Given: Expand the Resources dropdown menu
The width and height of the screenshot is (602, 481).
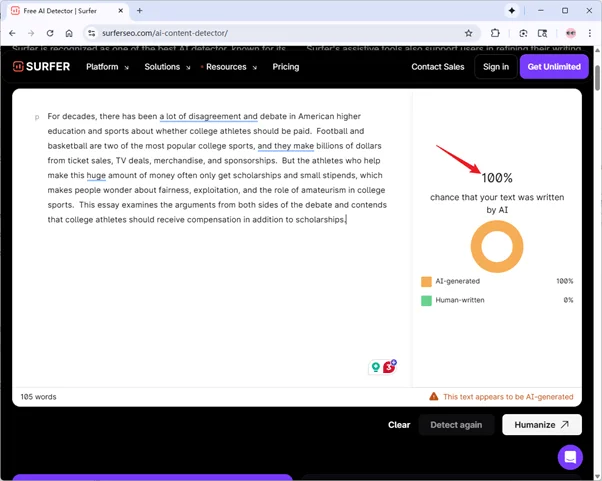Looking at the screenshot, I should [x=229, y=67].
